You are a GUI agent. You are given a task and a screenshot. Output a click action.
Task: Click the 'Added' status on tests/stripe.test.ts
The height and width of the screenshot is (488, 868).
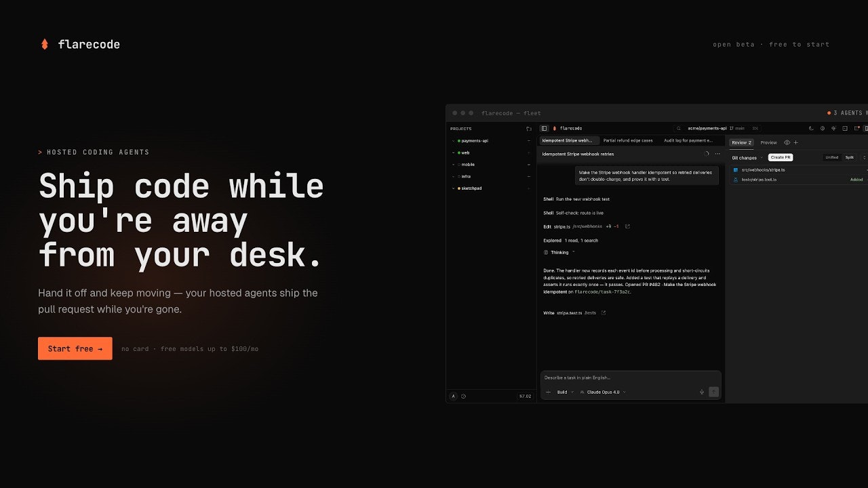click(x=856, y=180)
